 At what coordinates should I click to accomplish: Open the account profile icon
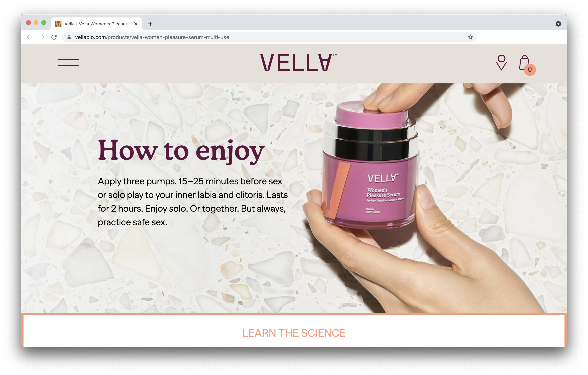(501, 63)
